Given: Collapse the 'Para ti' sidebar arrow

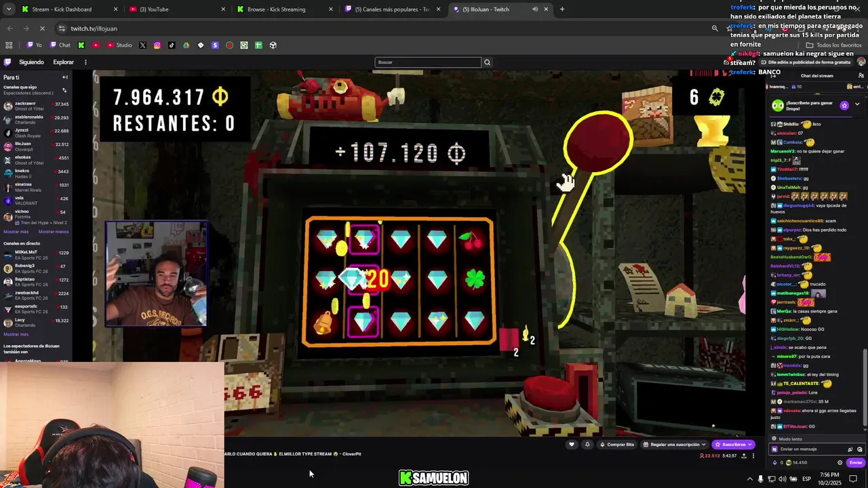Looking at the screenshot, I should [65, 77].
